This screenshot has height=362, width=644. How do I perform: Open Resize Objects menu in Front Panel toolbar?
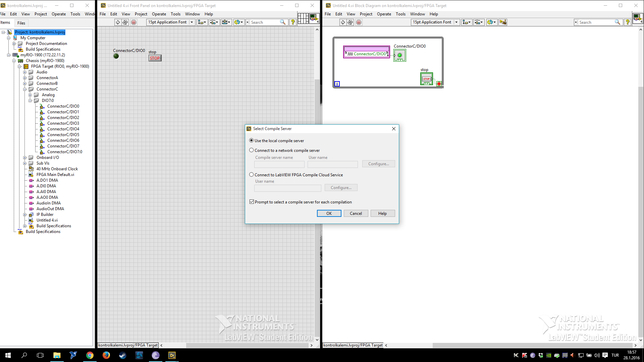coord(226,22)
